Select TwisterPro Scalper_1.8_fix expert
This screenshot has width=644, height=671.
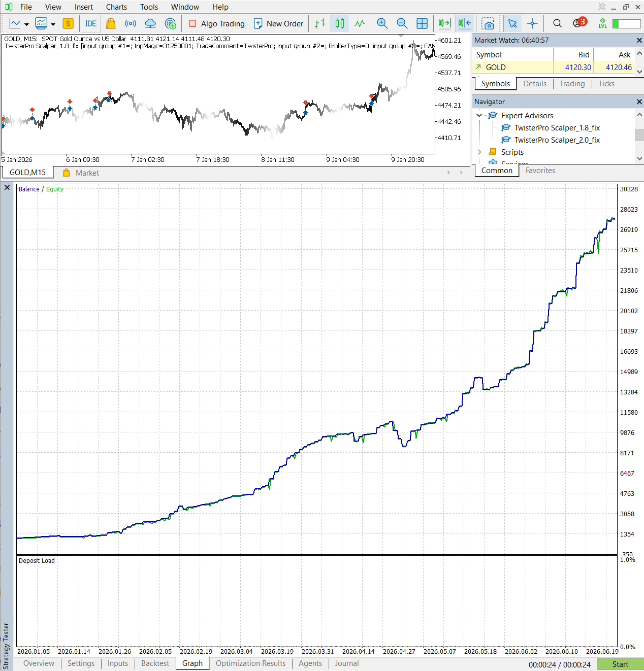click(x=557, y=128)
